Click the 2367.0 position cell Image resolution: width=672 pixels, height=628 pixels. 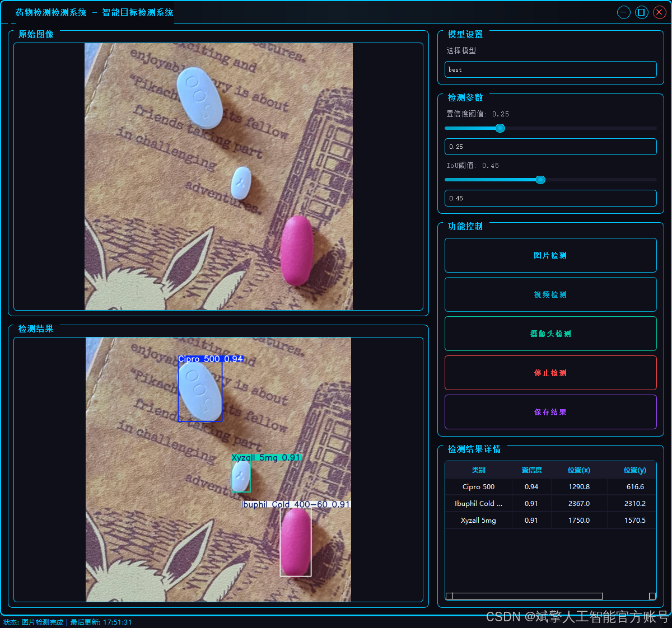(579, 504)
